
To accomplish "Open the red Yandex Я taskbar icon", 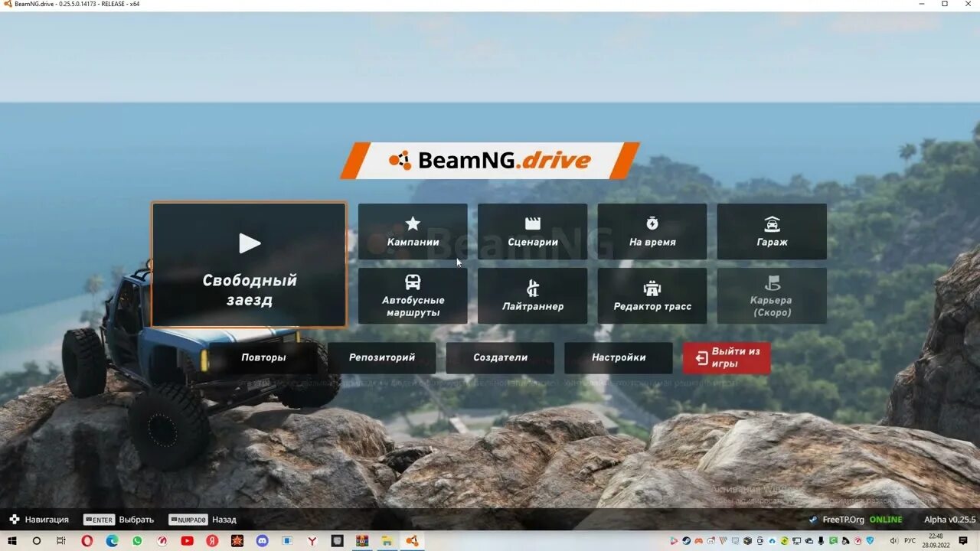I will pos(212,541).
